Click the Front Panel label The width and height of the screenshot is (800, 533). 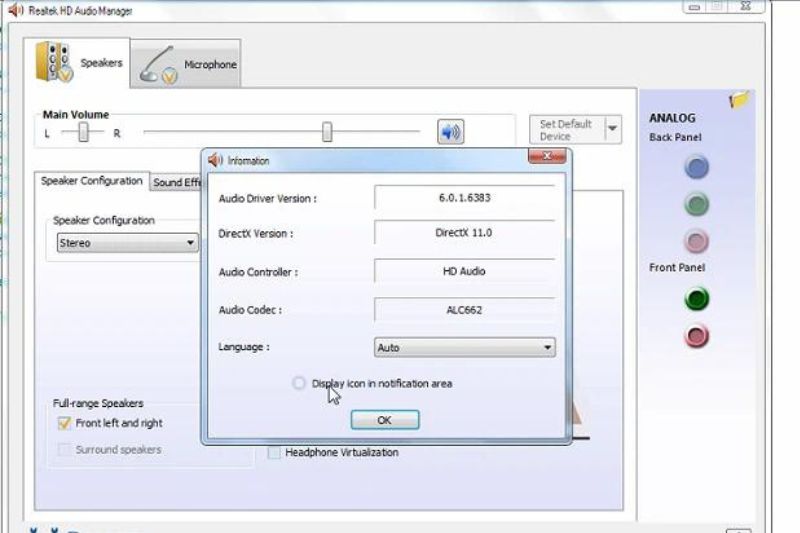click(x=677, y=268)
